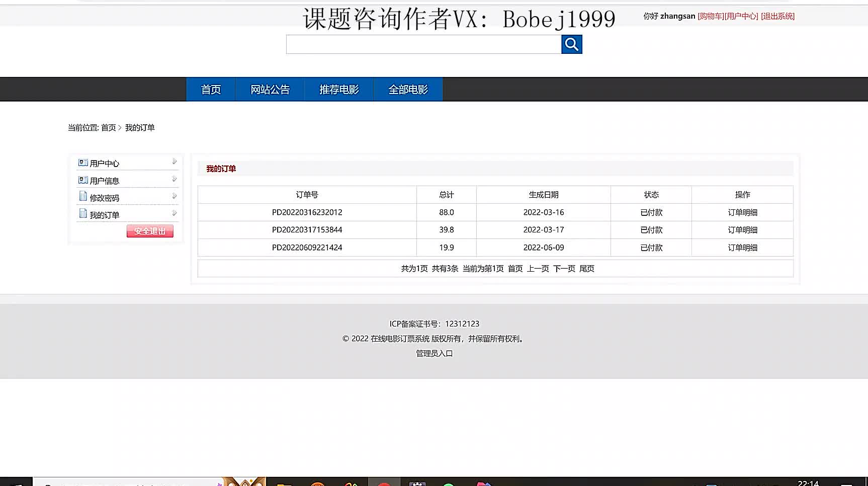Focus the movie search input field

(x=423, y=44)
